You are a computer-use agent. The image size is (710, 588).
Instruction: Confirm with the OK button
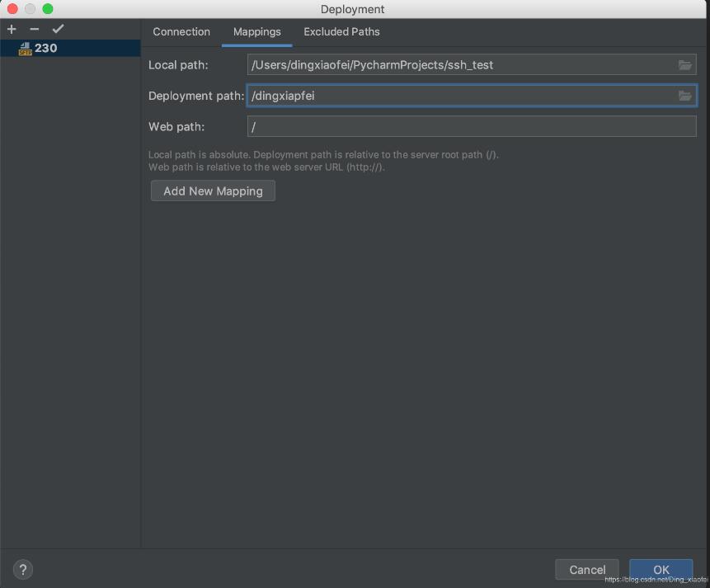661,569
